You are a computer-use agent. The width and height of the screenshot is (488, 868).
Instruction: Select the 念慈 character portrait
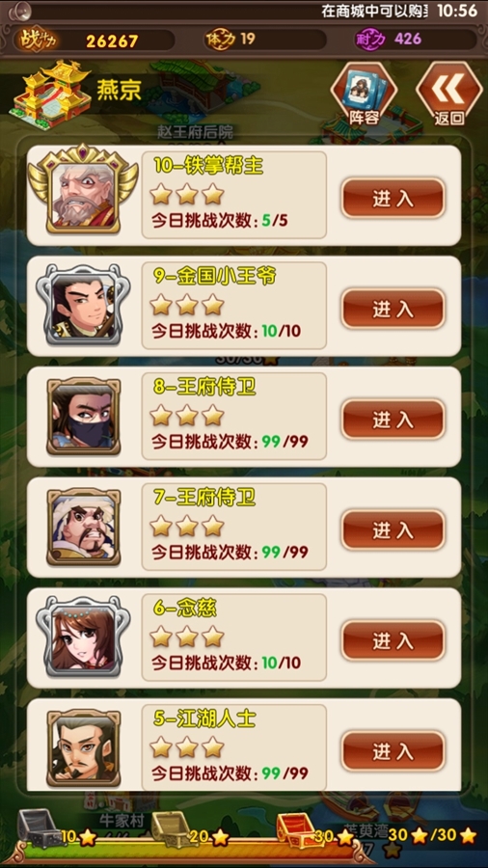click(x=83, y=637)
